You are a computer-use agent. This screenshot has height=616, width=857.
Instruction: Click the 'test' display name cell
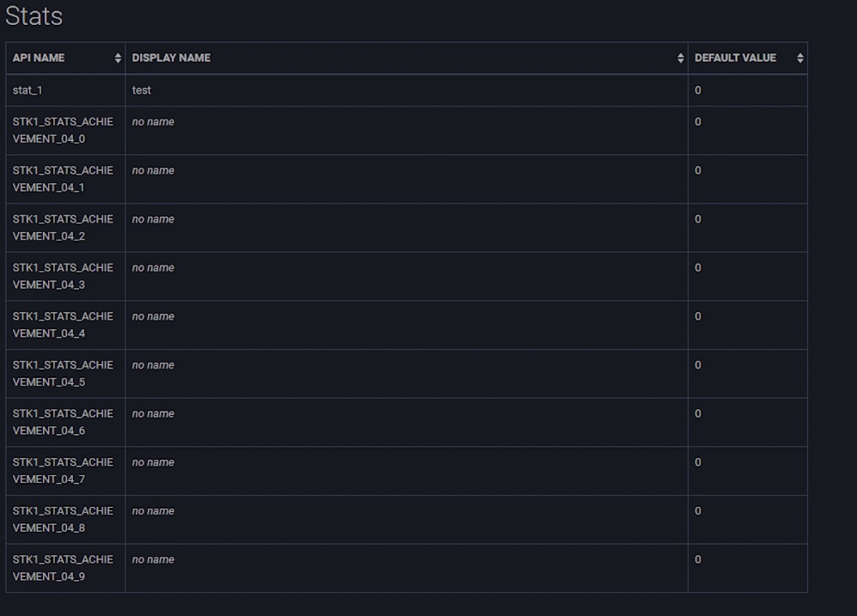[x=142, y=90]
